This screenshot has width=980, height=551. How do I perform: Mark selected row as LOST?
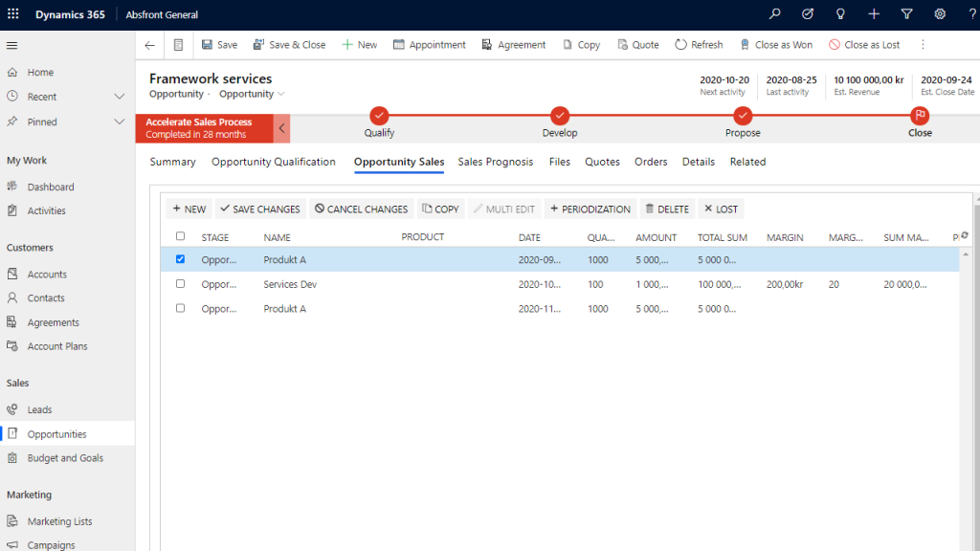722,209
